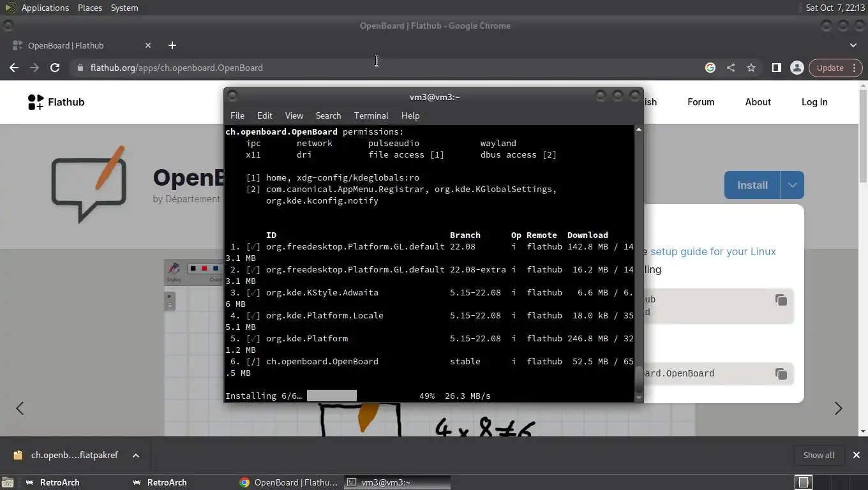
Task: Click the terminal scrollbar up arrow
Action: pyautogui.click(x=638, y=130)
